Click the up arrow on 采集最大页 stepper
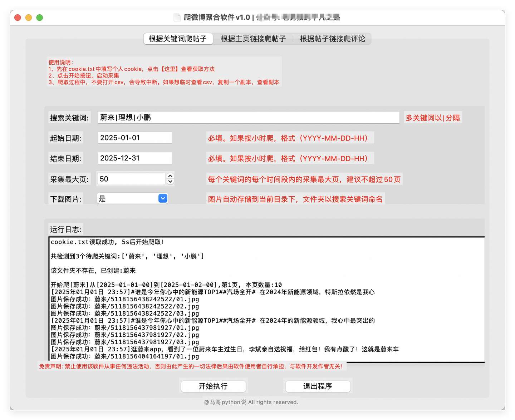This screenshot has height=420, width=515. (170, 176)
